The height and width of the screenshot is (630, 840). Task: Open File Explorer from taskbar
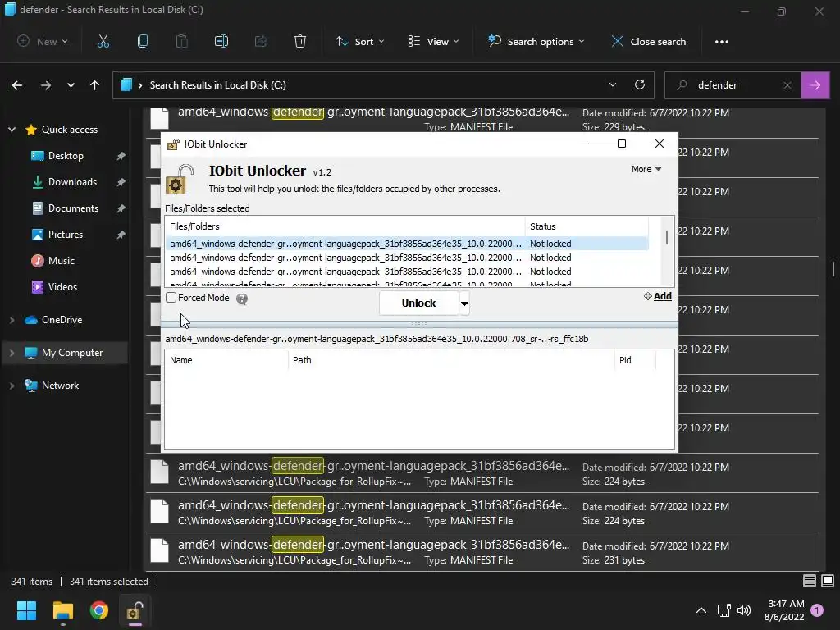tap(62, 610)
